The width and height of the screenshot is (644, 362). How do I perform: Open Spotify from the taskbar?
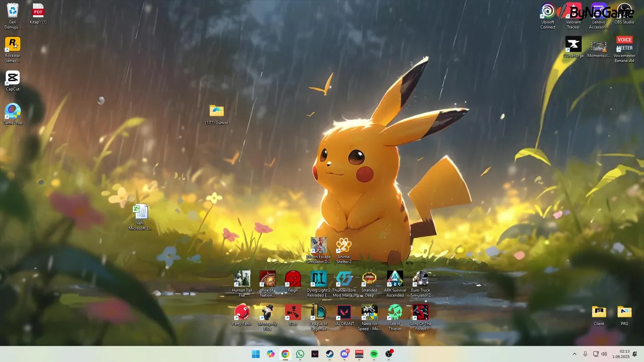(x=374, y=354)
